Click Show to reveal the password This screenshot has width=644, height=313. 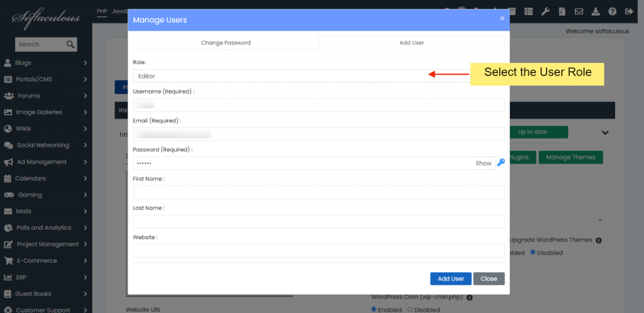(x=484, y=163)
